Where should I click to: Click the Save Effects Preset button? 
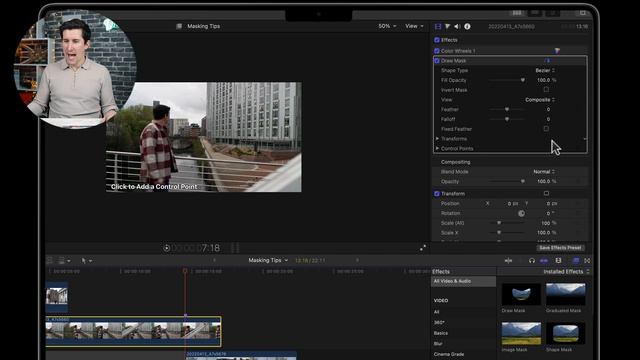coord(560,248)
